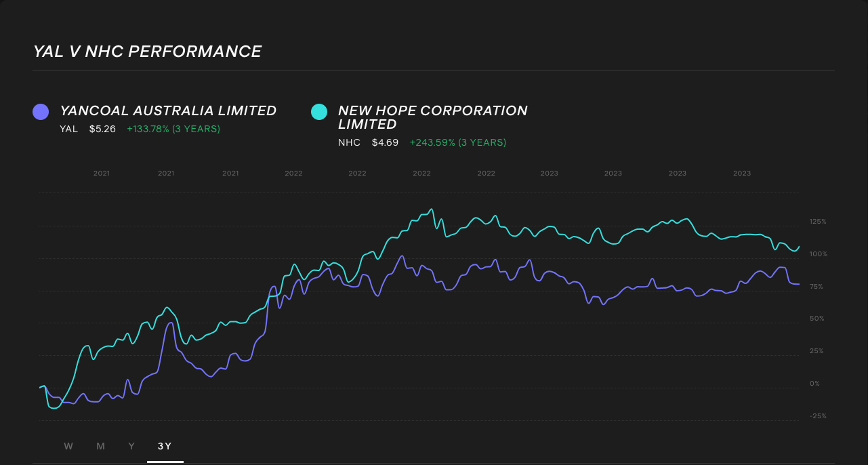
Task: Click the +243.59% three-year change text
Action: click(x=458, y=142)
